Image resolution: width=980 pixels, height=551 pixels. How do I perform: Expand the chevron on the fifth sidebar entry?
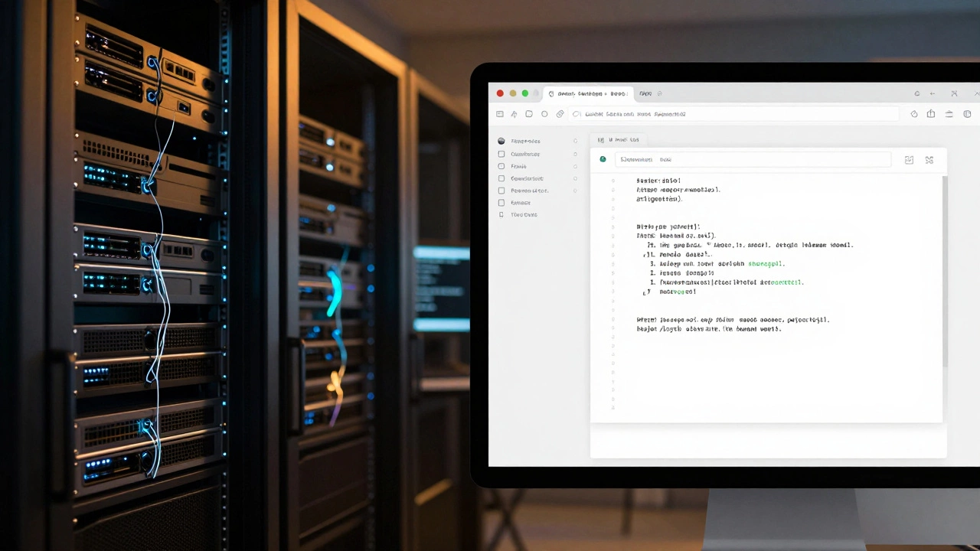coord(575,191)
